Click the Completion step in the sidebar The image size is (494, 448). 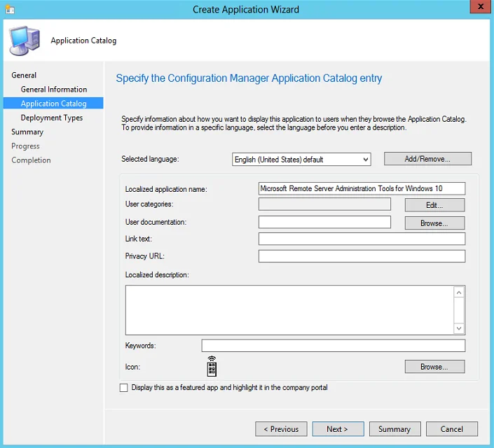[32, 160]
